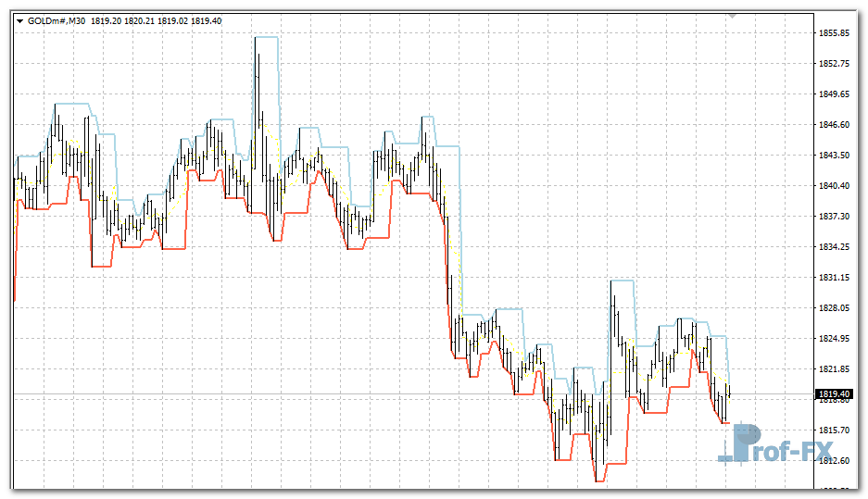Click the chart shift triangle marker at top
This screenshot has width=868, height=499.
tap(733, 17)
